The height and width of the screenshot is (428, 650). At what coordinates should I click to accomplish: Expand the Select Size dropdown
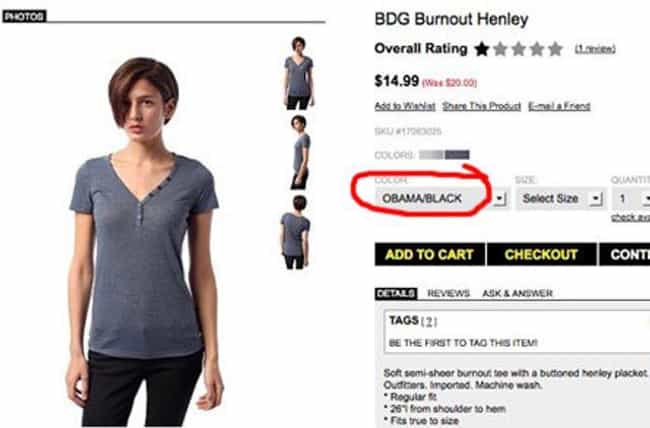[x=560, y=199]
